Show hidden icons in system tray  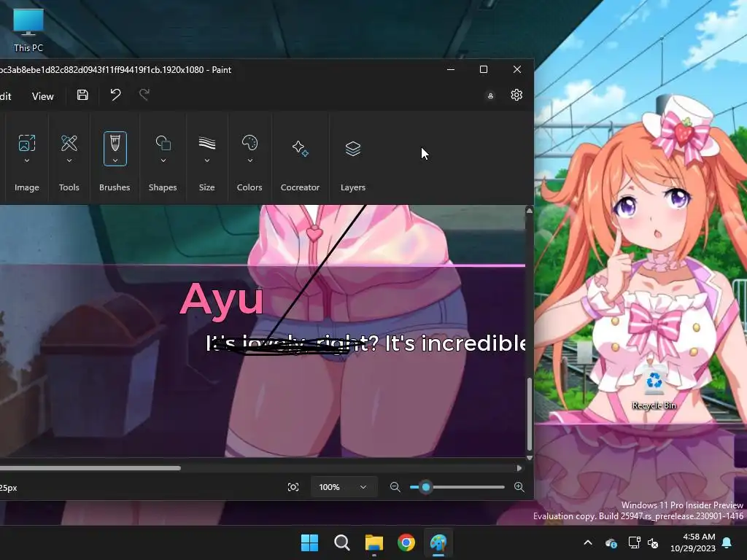588,542
